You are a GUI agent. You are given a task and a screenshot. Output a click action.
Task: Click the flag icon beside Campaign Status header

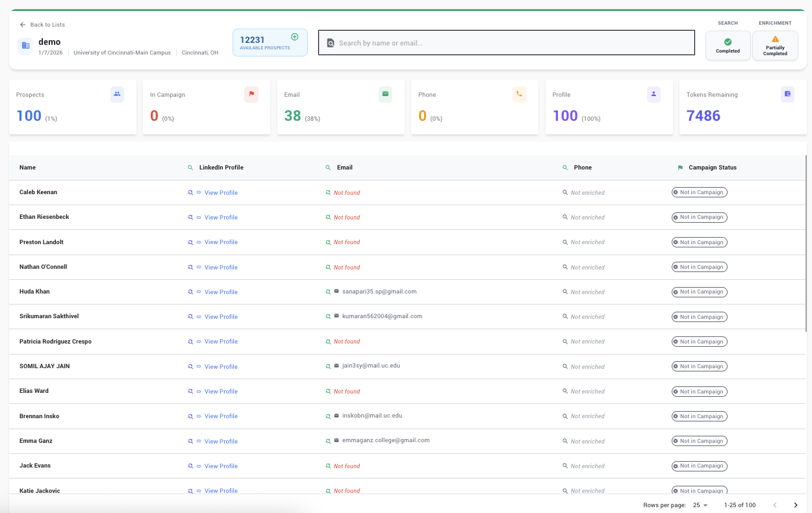pyautogui.click(x=680, y=168)
